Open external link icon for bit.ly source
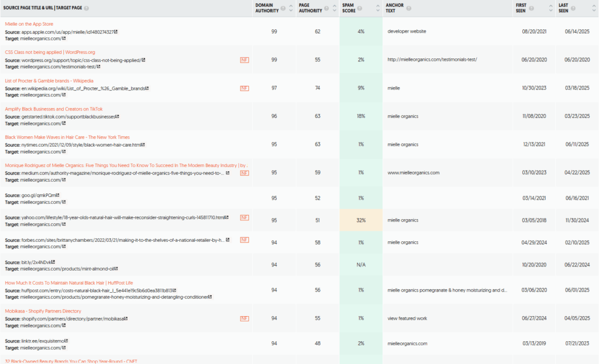The image size is (599, 364). coord(53,262)
